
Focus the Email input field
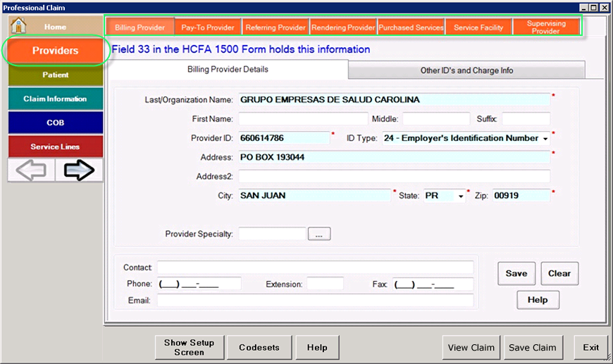coord(315,301)
